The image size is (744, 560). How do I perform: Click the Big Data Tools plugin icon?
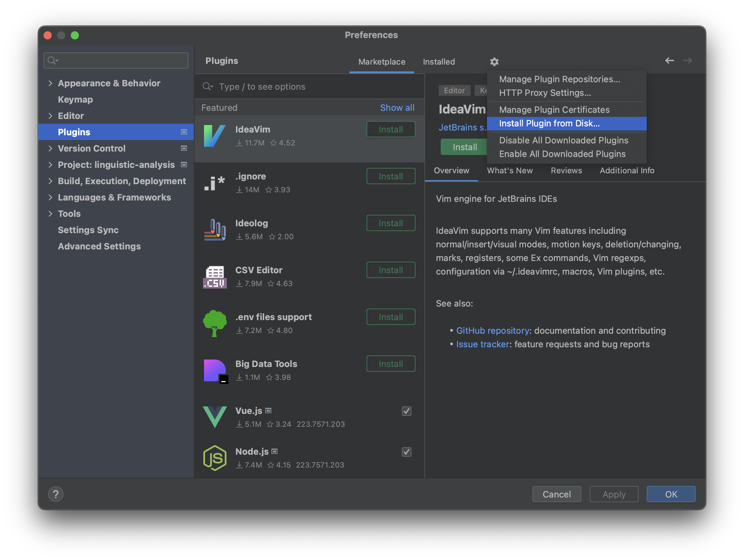click(214, 370)
